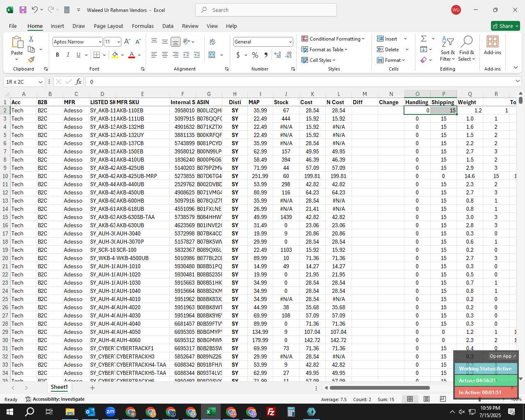Switch to the Data tab
Image resolution: width=525 pixels, height=420 pixels.
click(168, 26)
